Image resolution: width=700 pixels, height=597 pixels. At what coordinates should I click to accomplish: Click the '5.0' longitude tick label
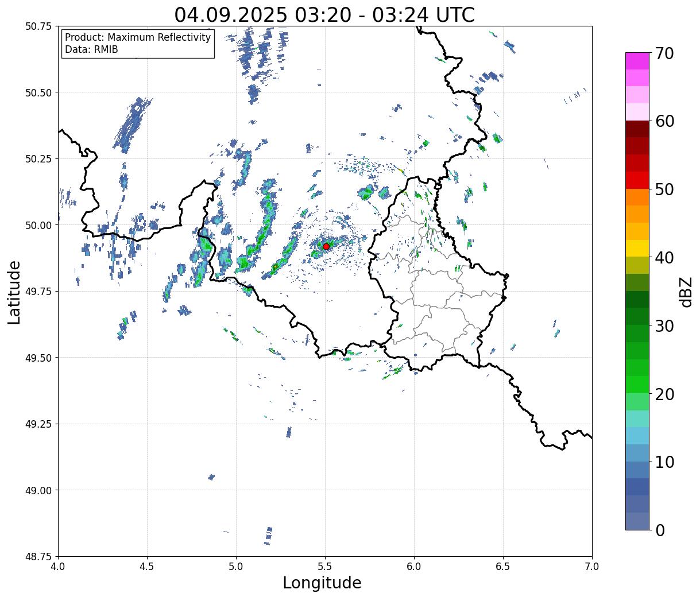pyautogui.click(x=236, y=567)
